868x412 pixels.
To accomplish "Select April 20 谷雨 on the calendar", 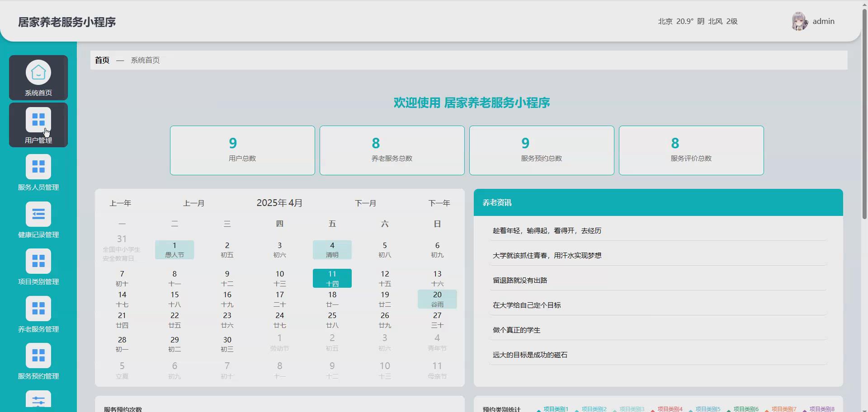I will tap(437, 299).
